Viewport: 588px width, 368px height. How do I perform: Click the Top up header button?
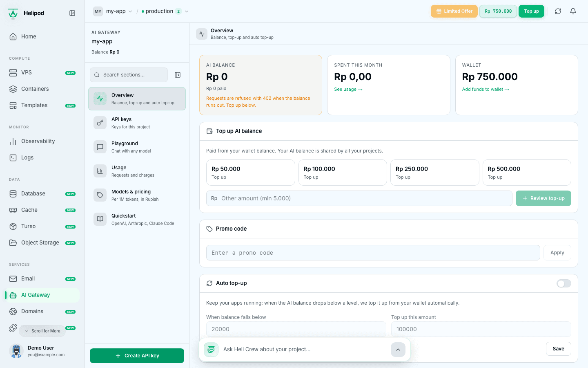pos(531,11)
